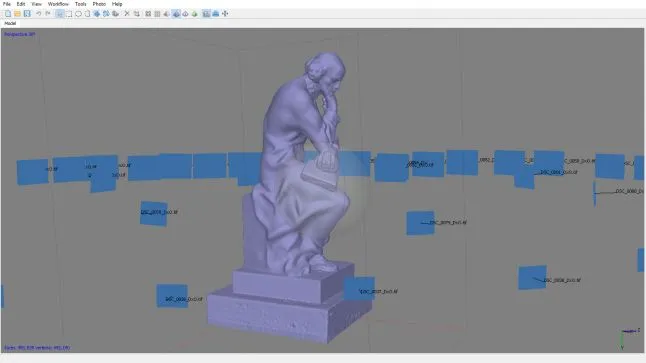This screenshot has width=646, height=363.
Task: Undo the last action
Action: click(39, 14)
